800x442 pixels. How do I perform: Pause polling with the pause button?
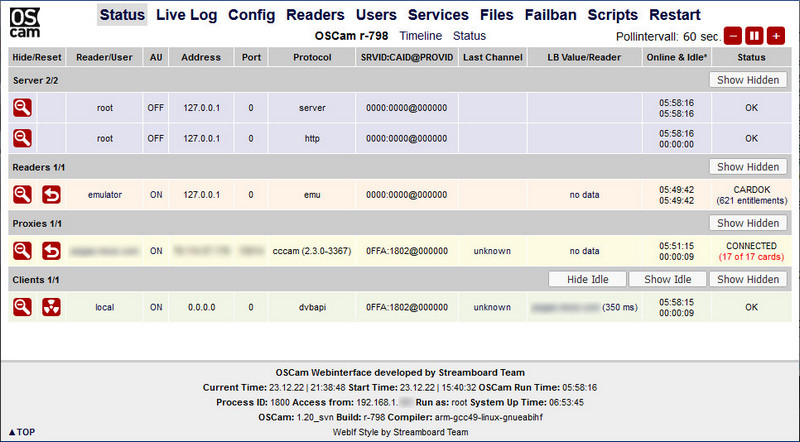pyautogui.click(x=754, y=36)
